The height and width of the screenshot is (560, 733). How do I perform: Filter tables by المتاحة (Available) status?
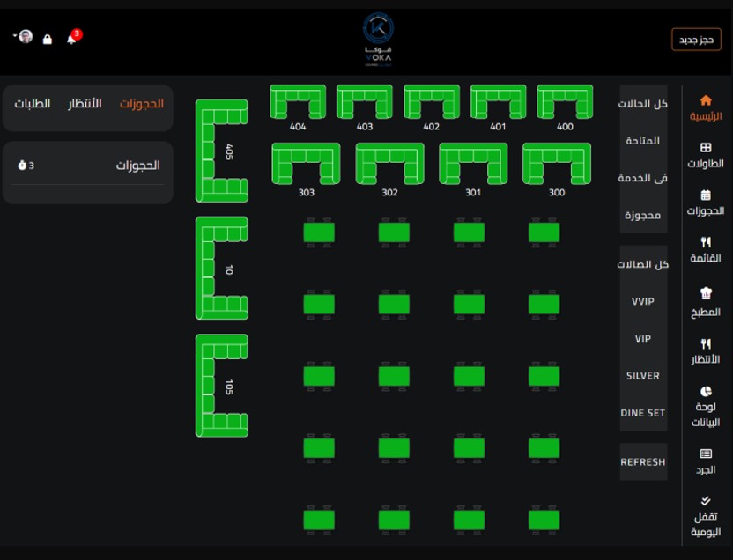pos(643,141)
